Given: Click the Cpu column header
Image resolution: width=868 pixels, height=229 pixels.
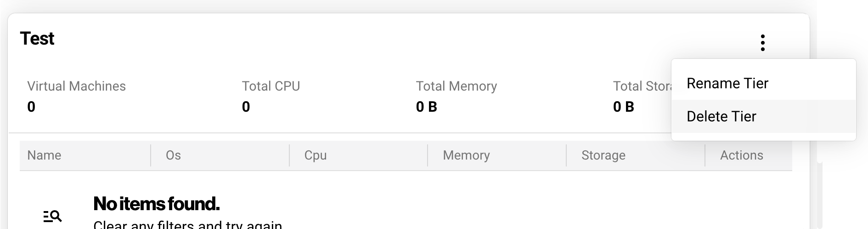Looking at the screenshot, I should coord(316,155).
